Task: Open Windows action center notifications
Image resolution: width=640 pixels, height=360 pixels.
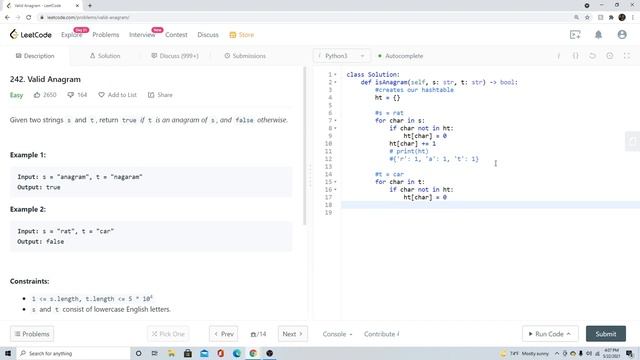Action: point(630,353)
